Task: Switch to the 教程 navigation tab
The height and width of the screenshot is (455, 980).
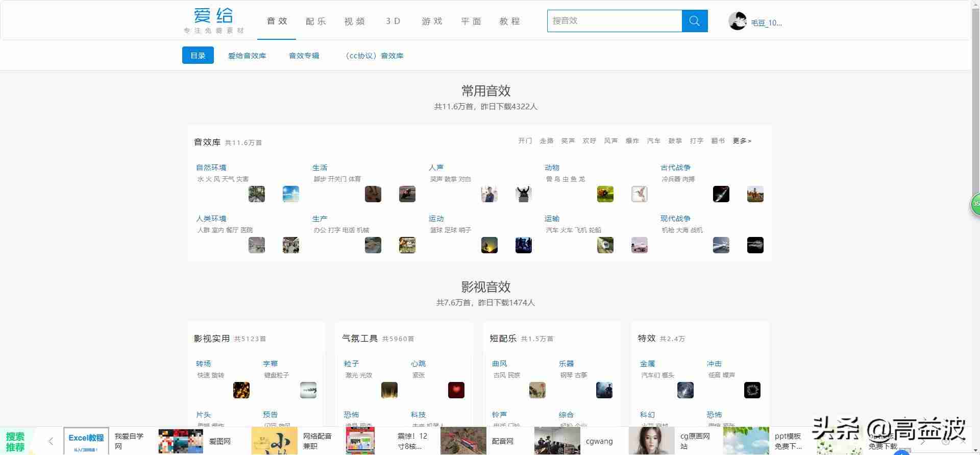Action: (510, 21)
